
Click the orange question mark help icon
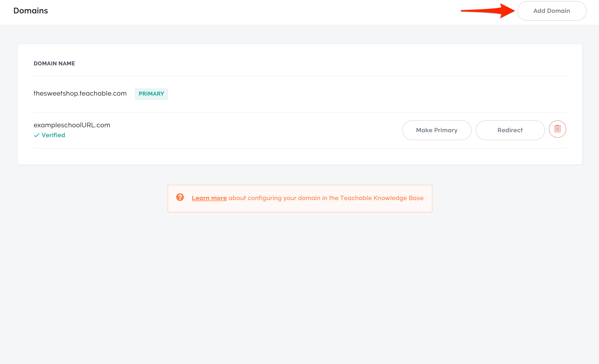[x=180, y=197]
